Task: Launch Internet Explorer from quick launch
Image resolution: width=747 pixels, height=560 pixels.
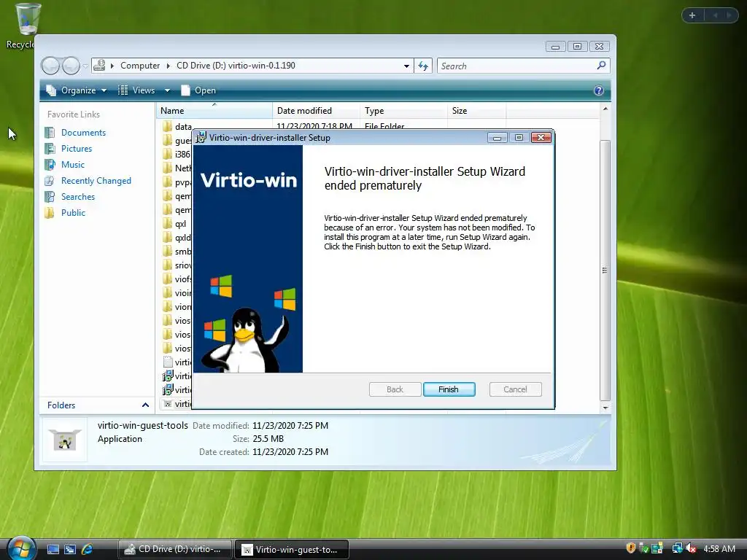Action: (x=88, y=549)
